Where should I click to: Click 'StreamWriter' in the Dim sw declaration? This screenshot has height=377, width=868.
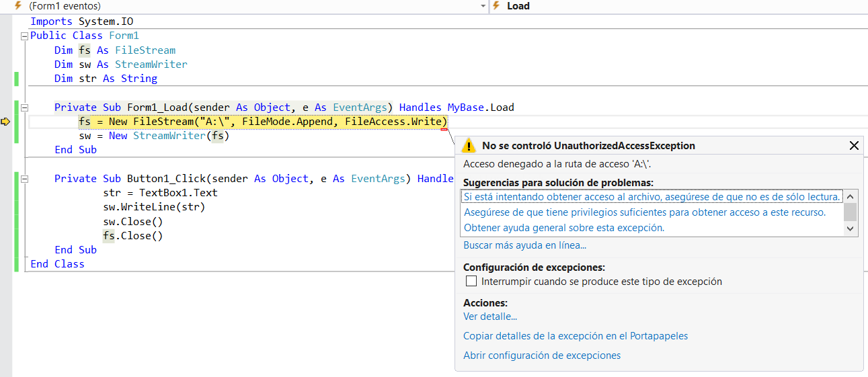tap(151, 65)
